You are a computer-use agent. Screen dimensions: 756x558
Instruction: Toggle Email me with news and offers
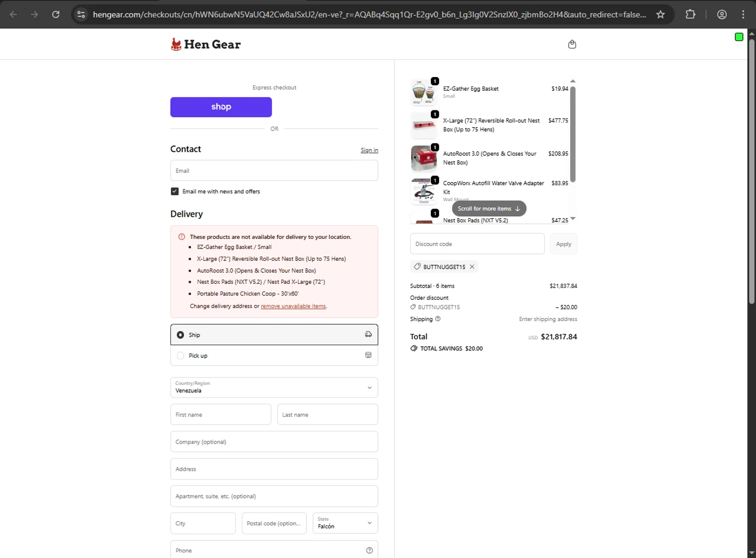174,192
